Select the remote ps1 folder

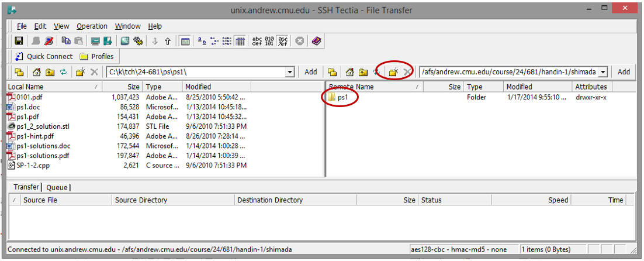pyautogui.click(x=338, y=97)
